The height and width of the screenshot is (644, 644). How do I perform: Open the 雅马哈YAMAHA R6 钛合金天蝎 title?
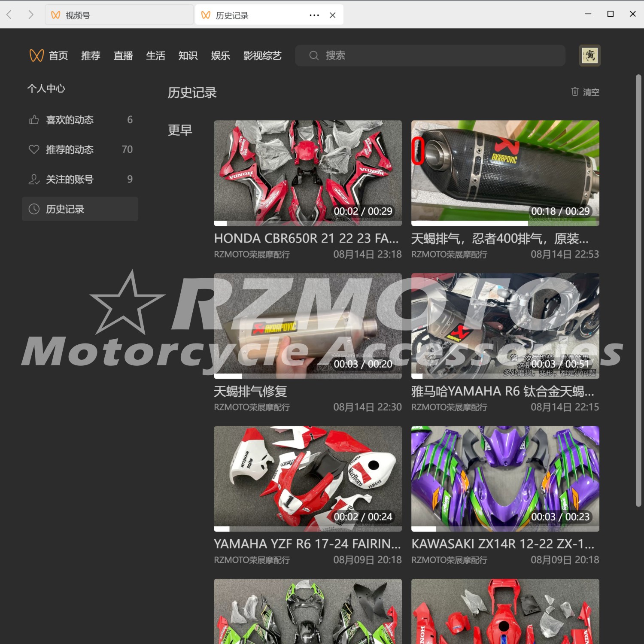coord(503,391)
